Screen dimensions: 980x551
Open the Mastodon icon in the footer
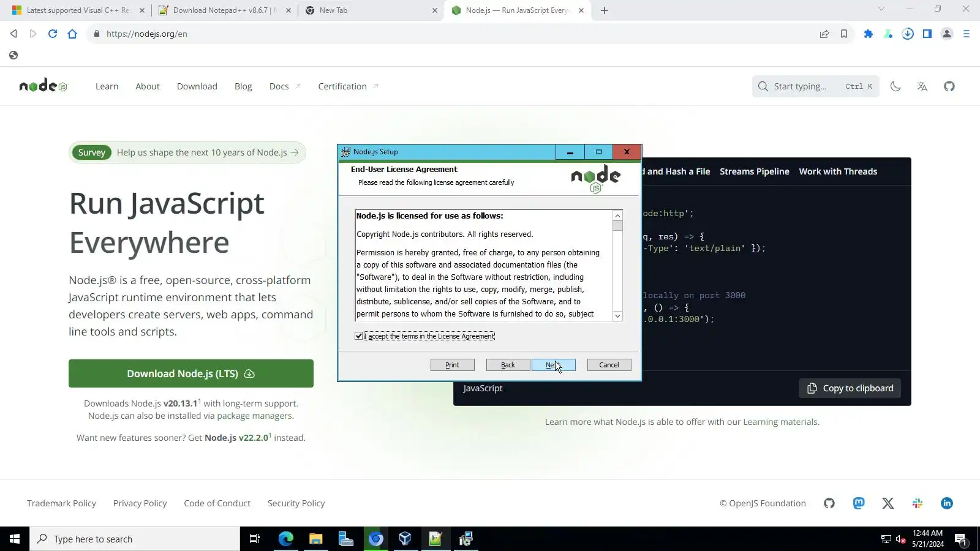coord(859,503)
